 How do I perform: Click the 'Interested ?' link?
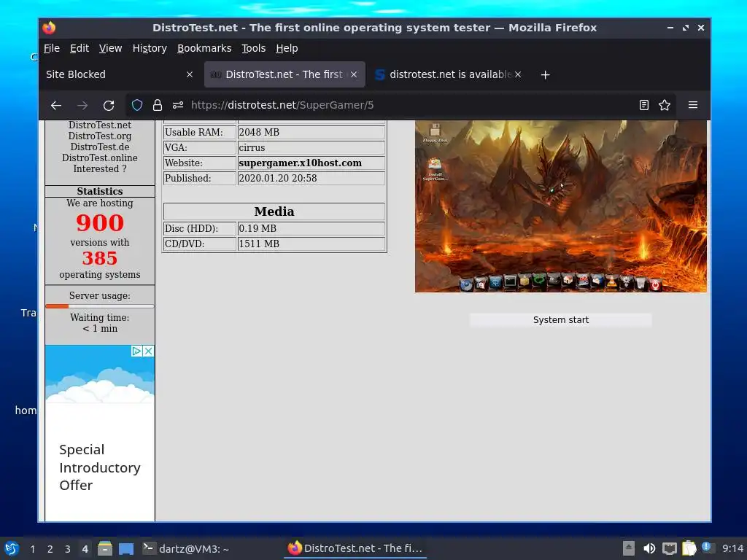[99, 169]
